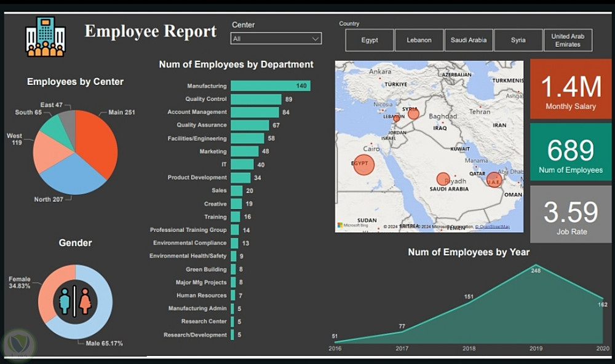Image resolution: width=615 pixels, height=364 pixels.
Task: Click the Saudi Arabia bubble near Riyadh
Action: point(443,179)
